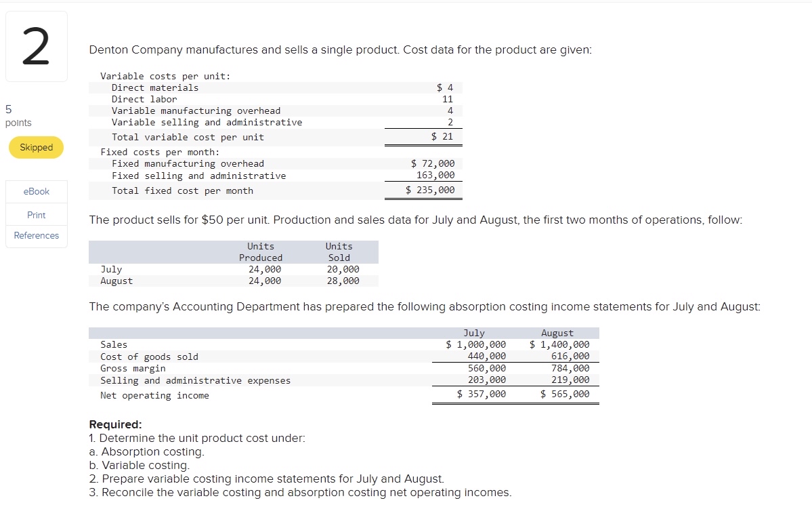The height and width of the screenshot is (507, 812).
Task: Click August net operating income $565,000
Action: click(x=564, y=394)
